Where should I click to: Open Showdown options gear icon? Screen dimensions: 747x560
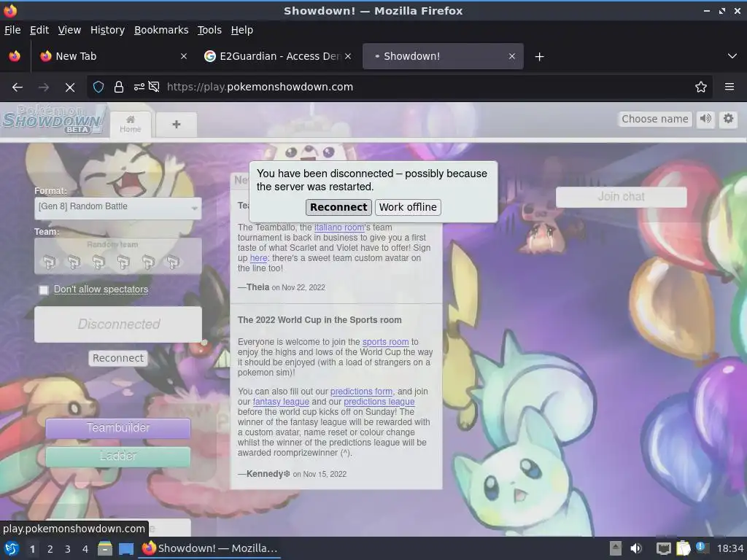729,119
